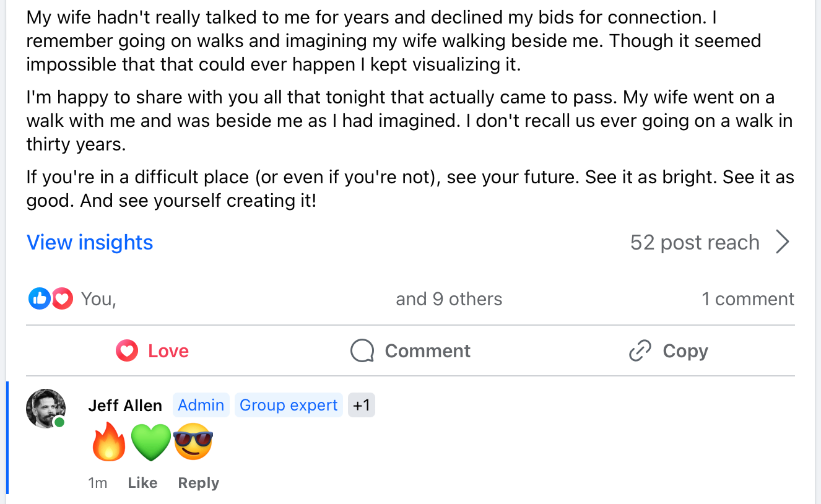Open Jeff Allen's profile picture

coord(46,408)
